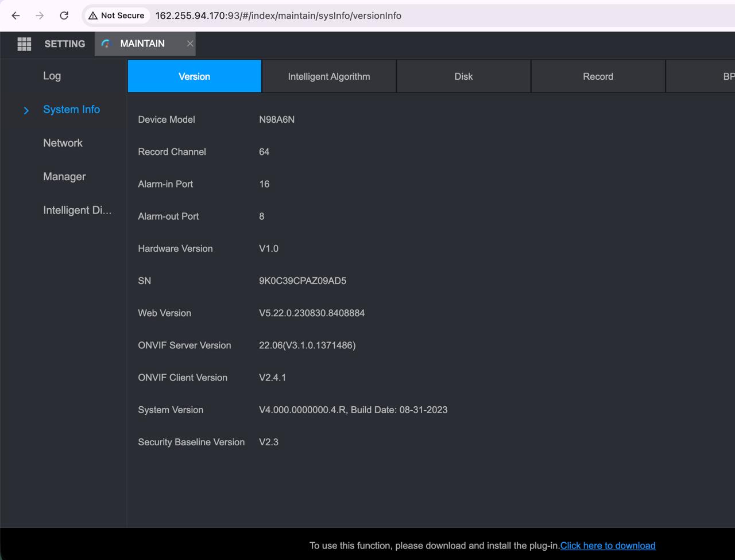Click the 'Click here to download' link
Viewport: 735px width, 560px height.
[608, 546]
